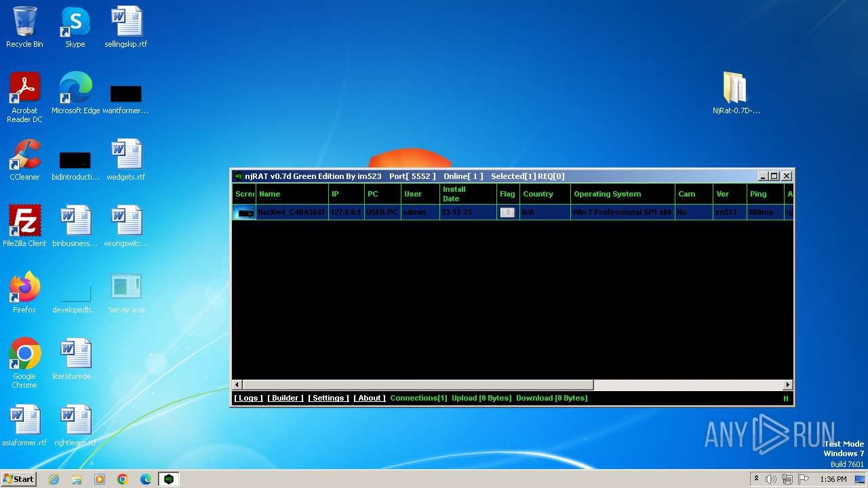This screenshot has width=868, height=488.
Task: Open NjRat-0.7D folder on desktop
Action: (x=736, y=93)
